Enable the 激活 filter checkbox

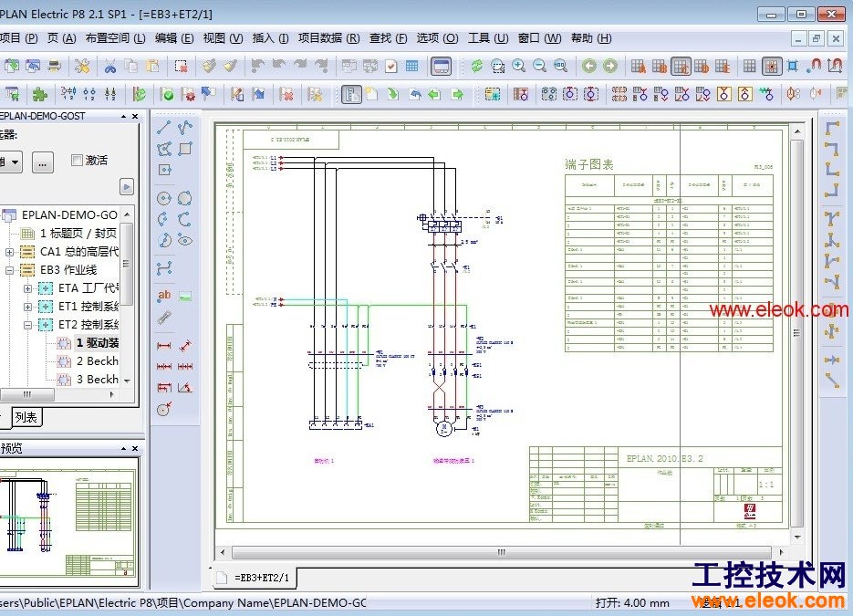pyautogui.click(x=77, y=160)
